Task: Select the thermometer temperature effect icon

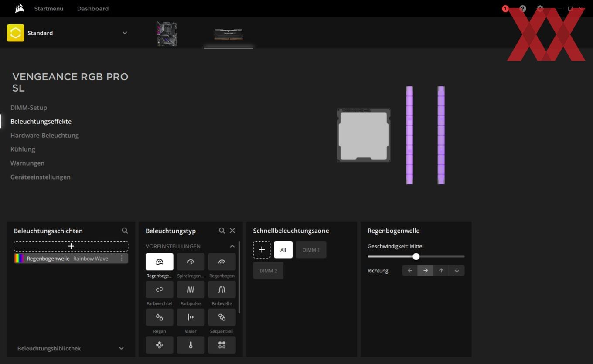Action: tap(191, 345)
